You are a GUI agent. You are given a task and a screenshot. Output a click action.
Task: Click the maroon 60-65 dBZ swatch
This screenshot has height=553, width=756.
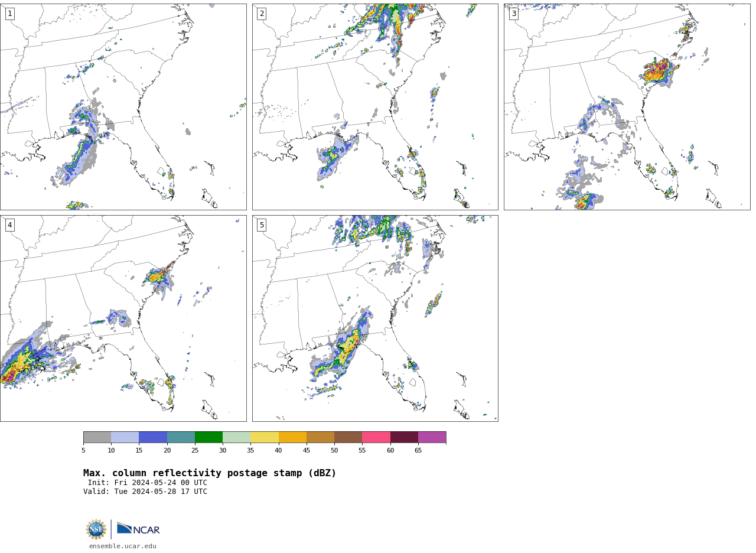pos(404,437)
